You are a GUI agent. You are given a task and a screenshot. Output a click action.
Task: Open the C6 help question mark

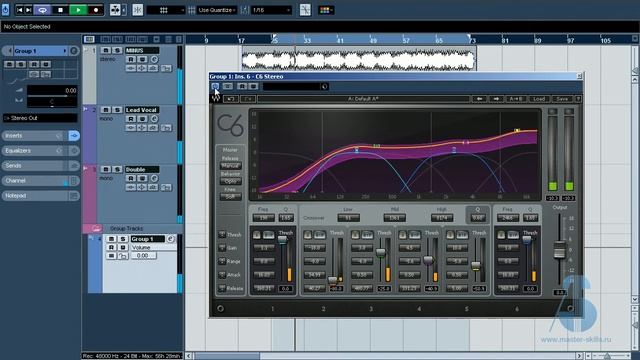click(578, 99)
